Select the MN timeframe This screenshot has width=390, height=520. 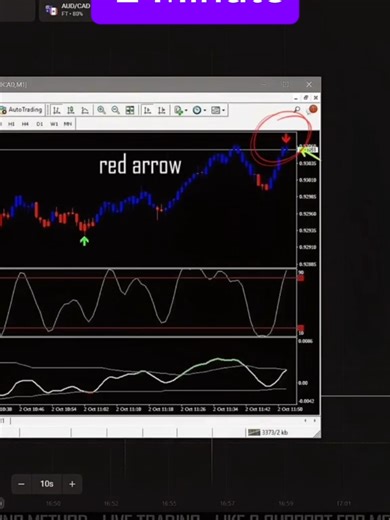coord(68,124)
